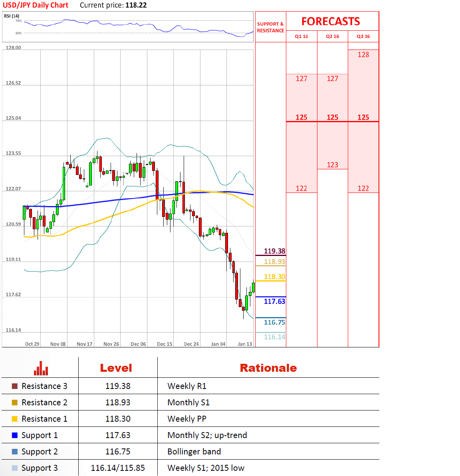Image resolution: width=460 pixels, height=476 pixels.
Task: Click the 122.07 price axis label
Action: pyautogui.click(x=13, y=189)
